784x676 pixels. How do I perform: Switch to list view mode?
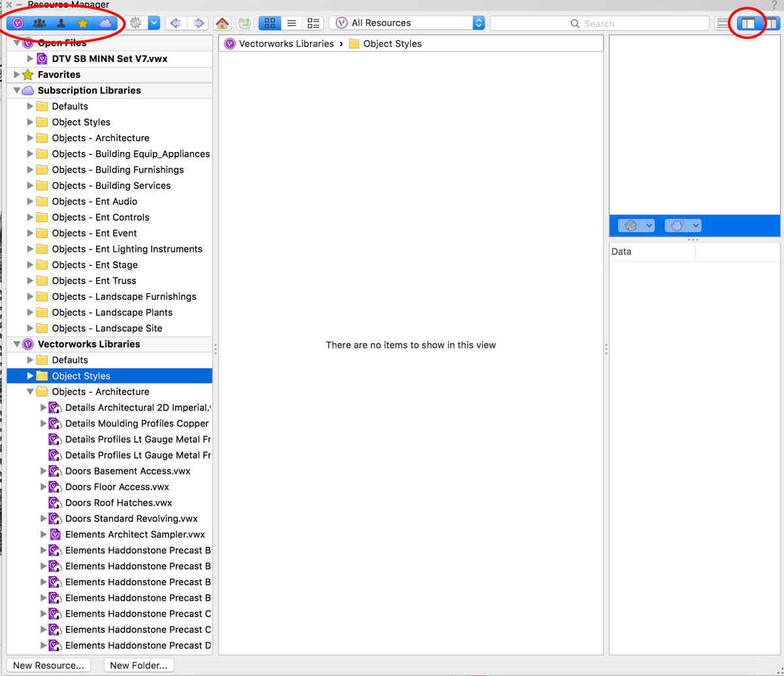point(291,22)
